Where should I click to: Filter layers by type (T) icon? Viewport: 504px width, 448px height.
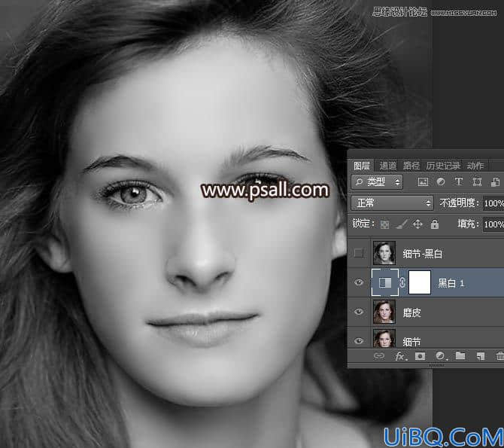(459, 182)
